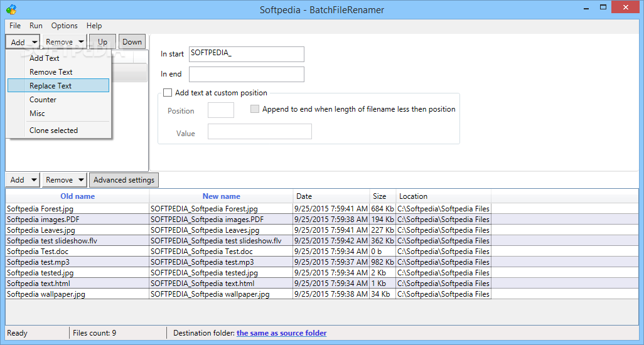Sort by the Old name column header
644x345 pixels.
(77, 196)
